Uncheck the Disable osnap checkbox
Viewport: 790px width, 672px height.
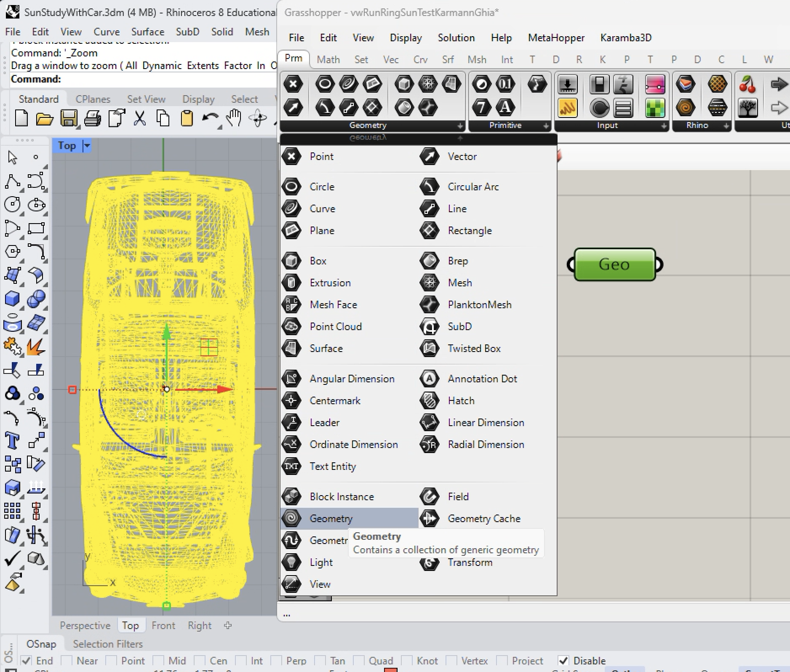pos(563,660)
